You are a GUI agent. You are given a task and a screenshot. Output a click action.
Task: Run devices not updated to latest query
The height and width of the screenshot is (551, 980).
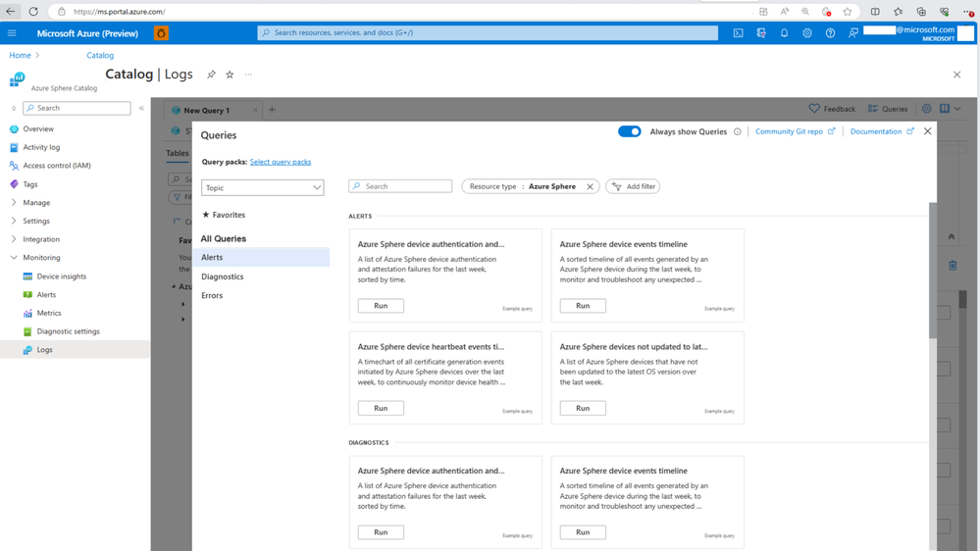583,408
